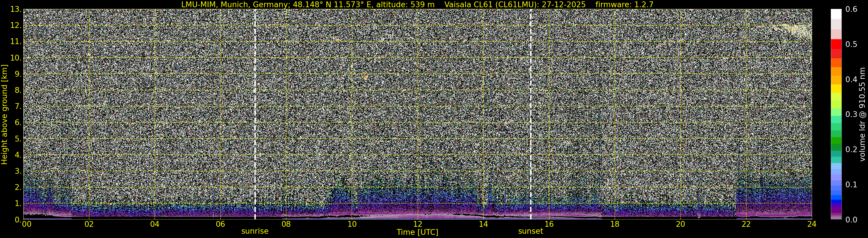
Task: Click the time axis tick '24'
Action: click(812, 224)
